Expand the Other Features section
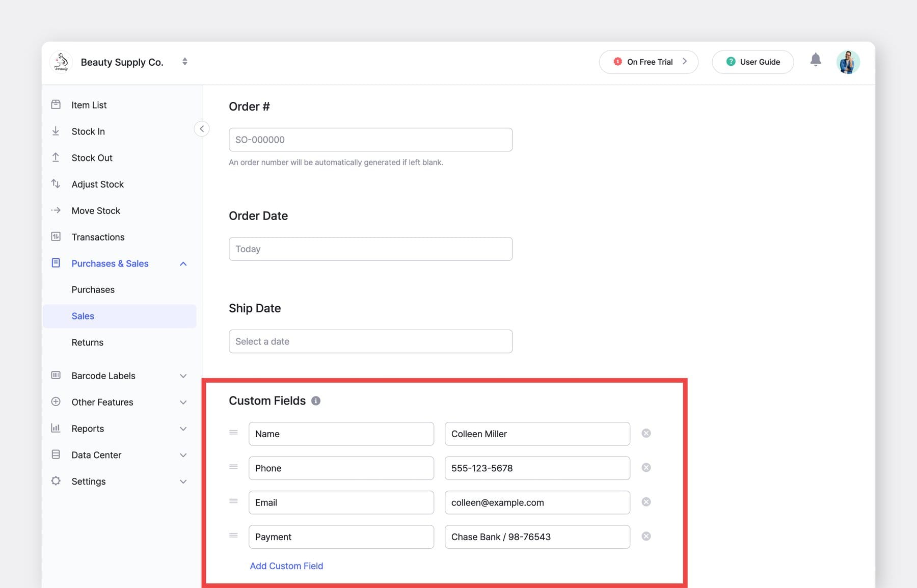The width and height of the screenshot is (917, 588). 183,402
